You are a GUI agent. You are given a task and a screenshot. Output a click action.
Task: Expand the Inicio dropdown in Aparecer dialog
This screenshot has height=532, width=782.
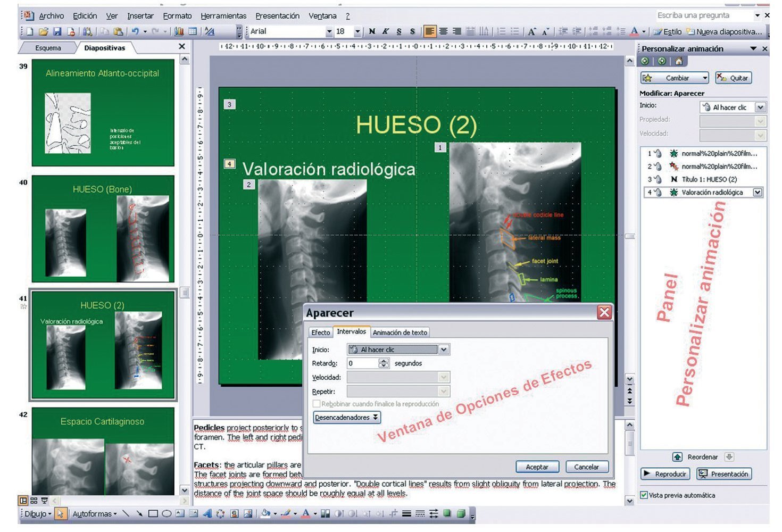[444, 350]
